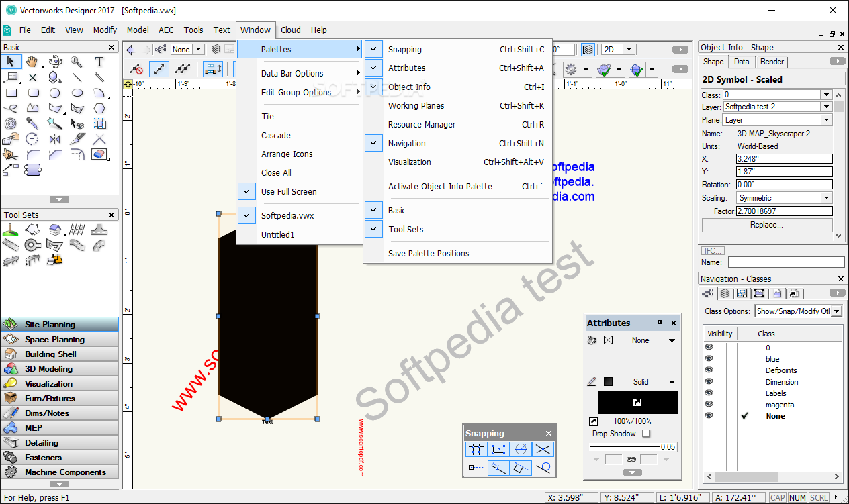Open the AEC menu
The image size is (849, 504).
[166, 30]
